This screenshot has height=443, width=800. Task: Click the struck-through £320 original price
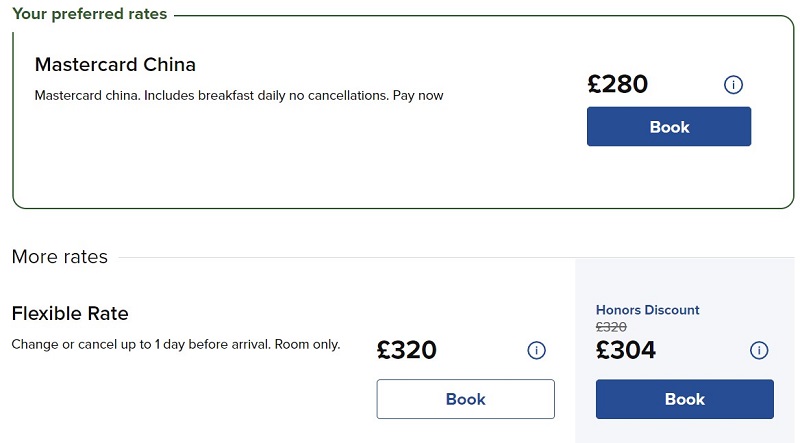pyautogui.click(x=611, y=327)
